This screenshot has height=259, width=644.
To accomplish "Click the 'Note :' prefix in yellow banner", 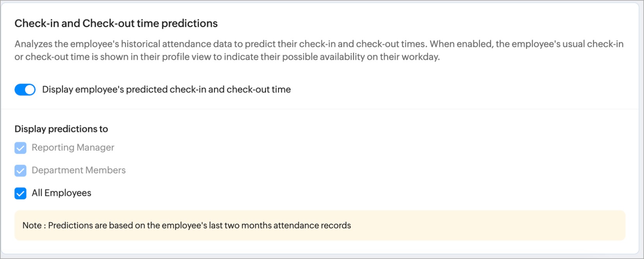I will click(x=34, y=225).
